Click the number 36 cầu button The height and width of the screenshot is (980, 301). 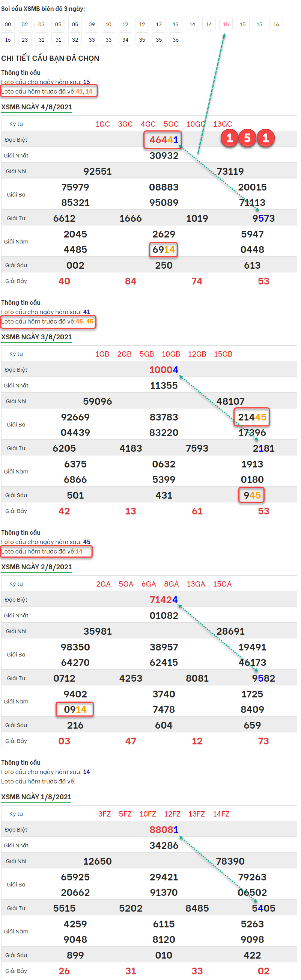[176, 39]
